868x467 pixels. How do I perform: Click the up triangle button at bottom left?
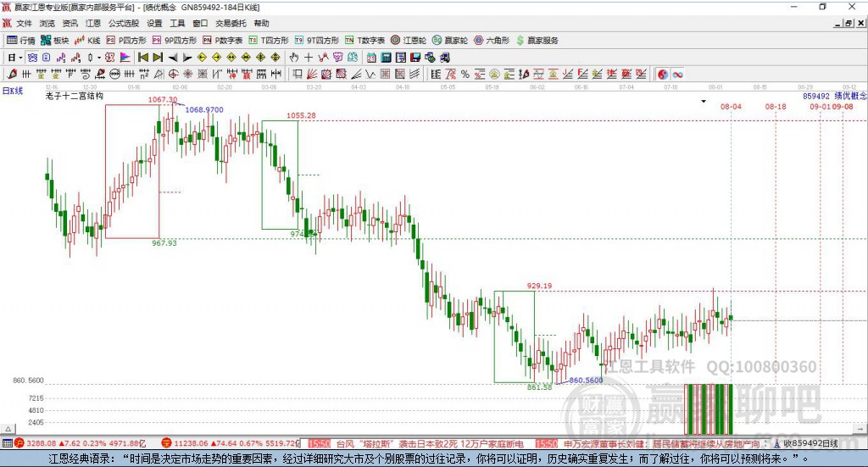pos(8,429)
